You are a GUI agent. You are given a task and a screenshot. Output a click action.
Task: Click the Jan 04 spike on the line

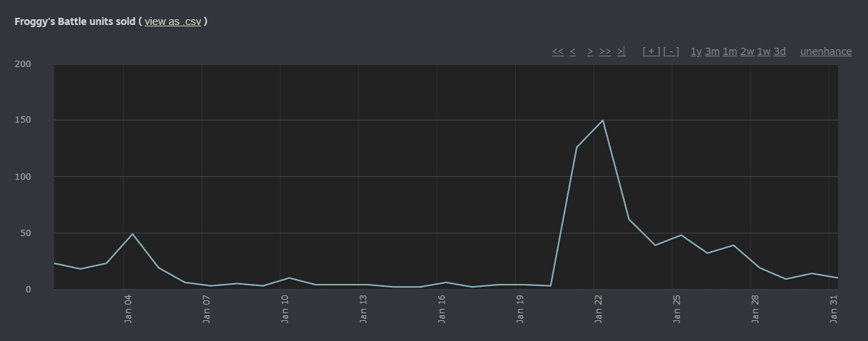click(133, 234)
